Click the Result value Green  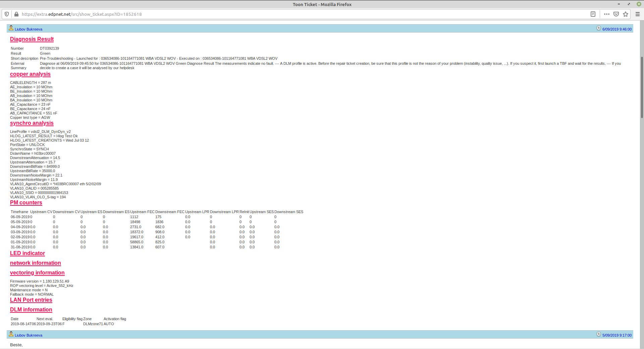45,53
